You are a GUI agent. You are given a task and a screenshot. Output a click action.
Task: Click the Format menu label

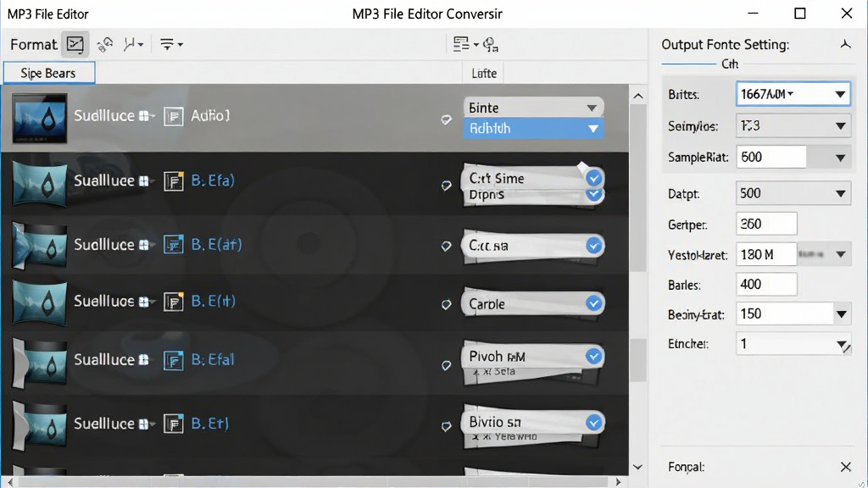pos(33,44)
